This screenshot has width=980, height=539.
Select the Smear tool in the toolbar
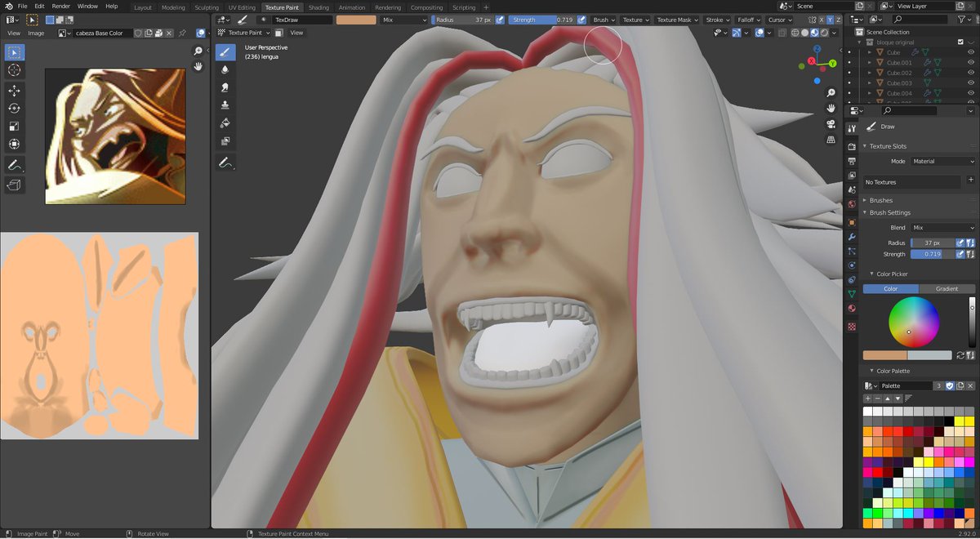coord(225,87)
